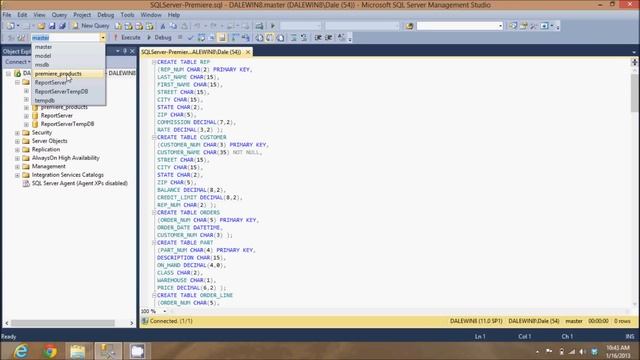Viewport: 640px width, 360px height.
Task: Expand the Replication folder node
Action: (x=17, y=150)
